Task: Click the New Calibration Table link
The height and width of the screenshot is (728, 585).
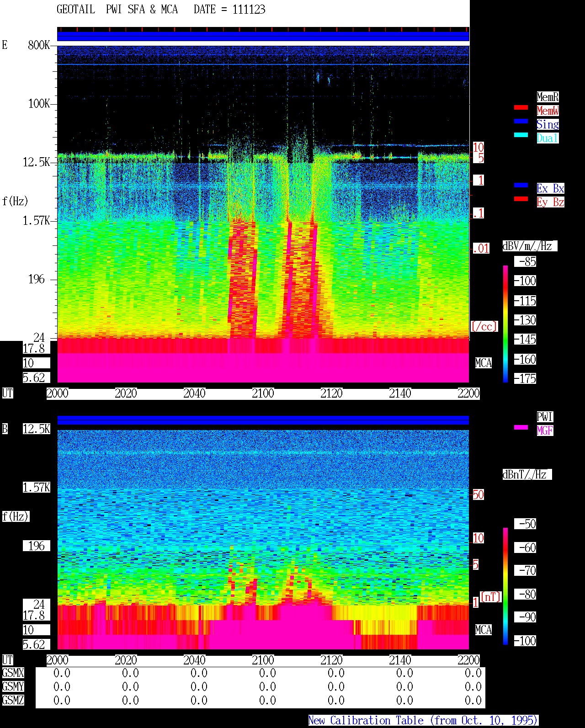Action: click(x=423, y=720)
